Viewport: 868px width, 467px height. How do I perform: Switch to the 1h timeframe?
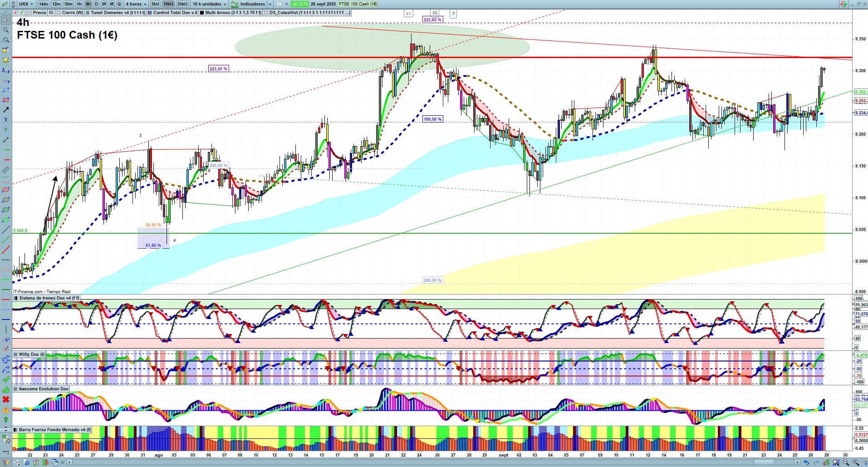[x=79, y=4]
